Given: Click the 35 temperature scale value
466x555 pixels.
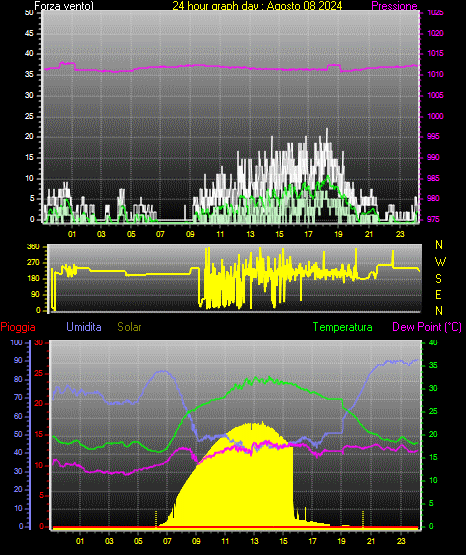Looking at the screenshot, I should point(433,365).
